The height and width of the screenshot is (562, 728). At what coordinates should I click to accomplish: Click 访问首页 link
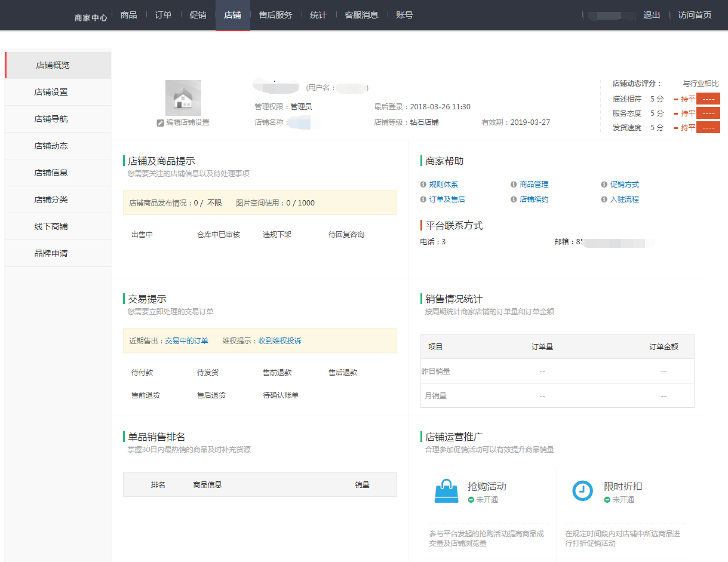[695, 15]
